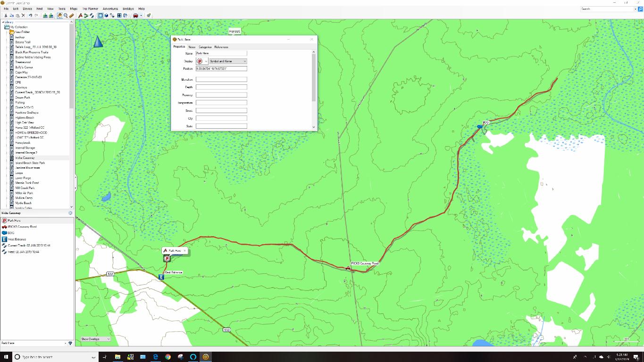Select the Measure ruler tool
This screenshot has width=644, height=362.
[71, 16]
